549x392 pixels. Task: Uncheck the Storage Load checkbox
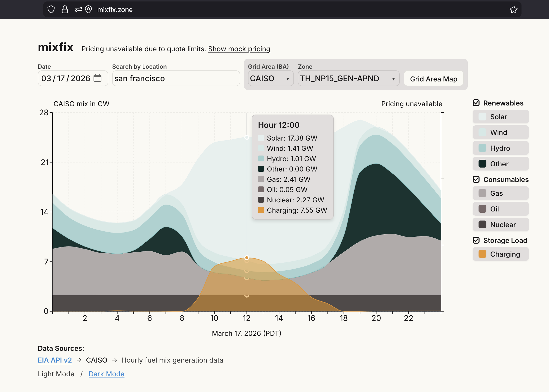pyautogui.click(x=476, y=240)
